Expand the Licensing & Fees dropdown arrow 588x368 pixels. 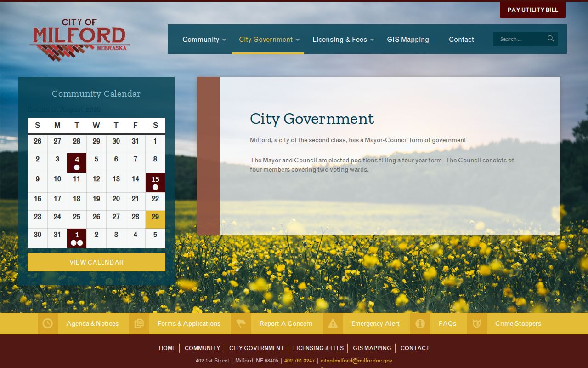372,40
